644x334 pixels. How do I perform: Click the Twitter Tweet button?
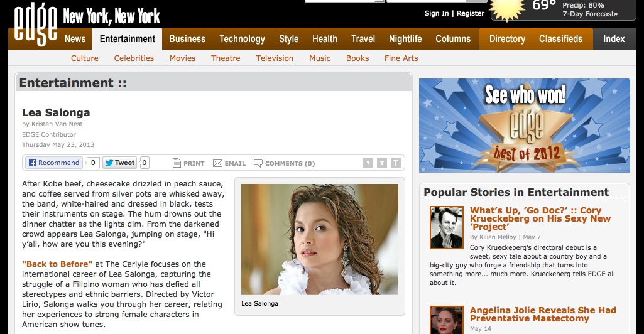119,163
